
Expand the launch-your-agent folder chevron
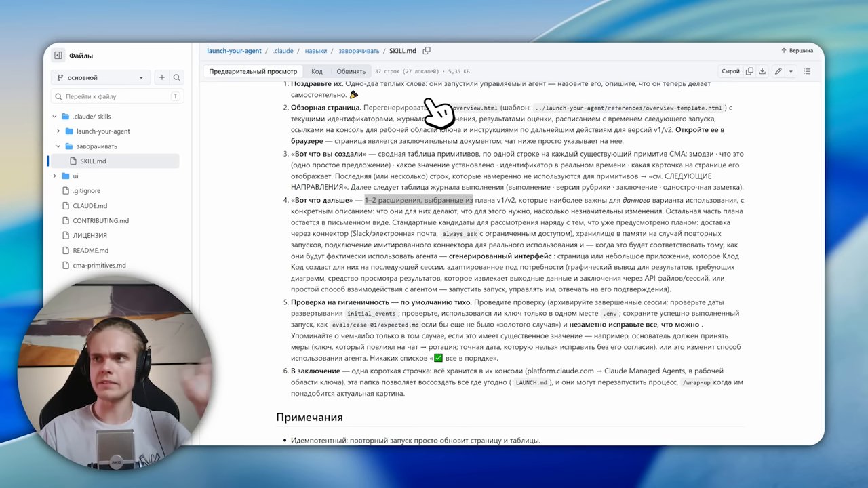click(58, 131)
